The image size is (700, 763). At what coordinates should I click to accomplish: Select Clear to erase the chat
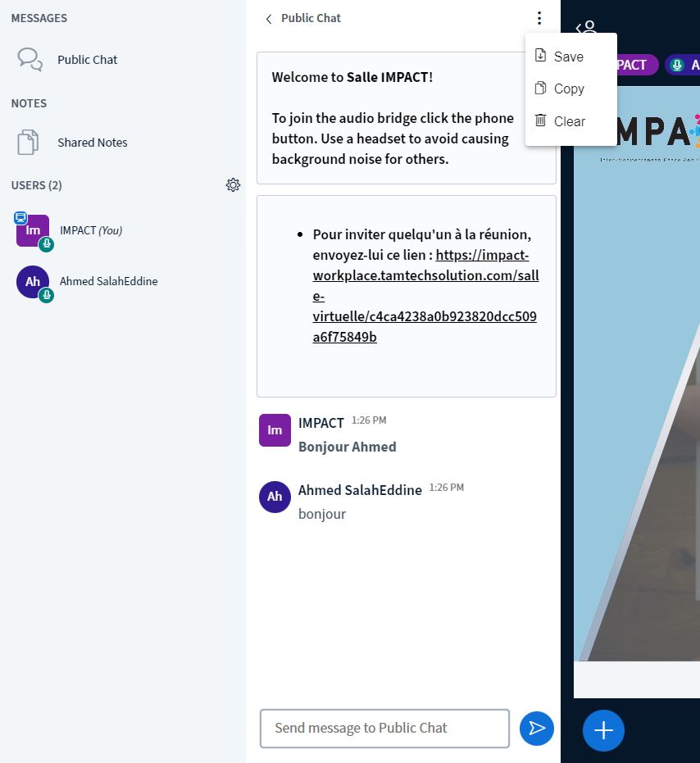click(569, 121)
